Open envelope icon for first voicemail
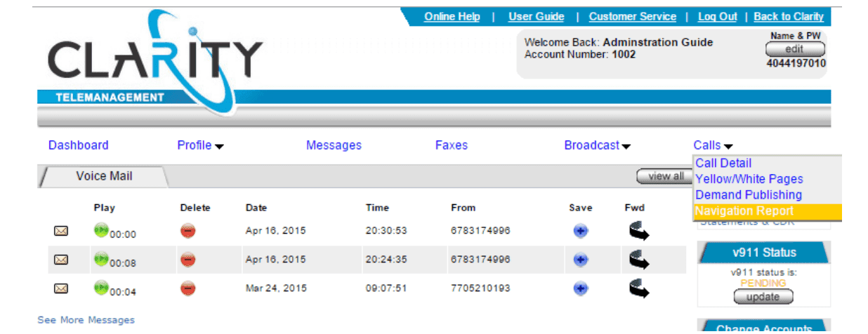The width and height of the screenshot is (868, 334). (61, 231)
